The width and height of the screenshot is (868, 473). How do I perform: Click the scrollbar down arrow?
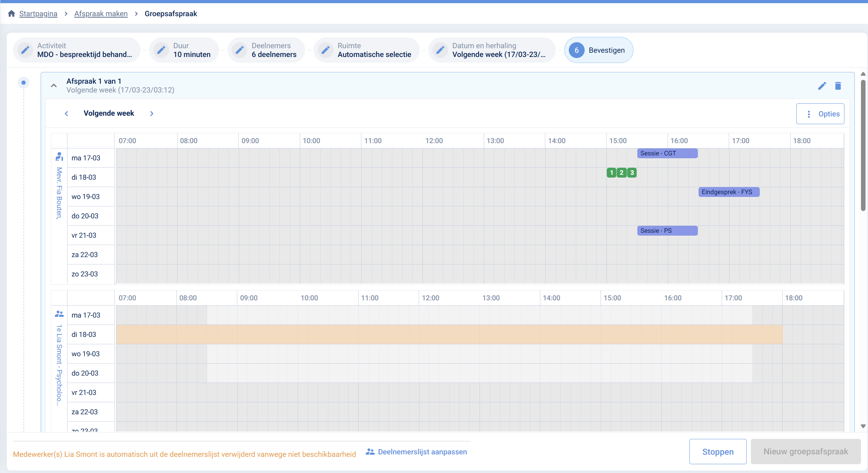click(863, 426)
